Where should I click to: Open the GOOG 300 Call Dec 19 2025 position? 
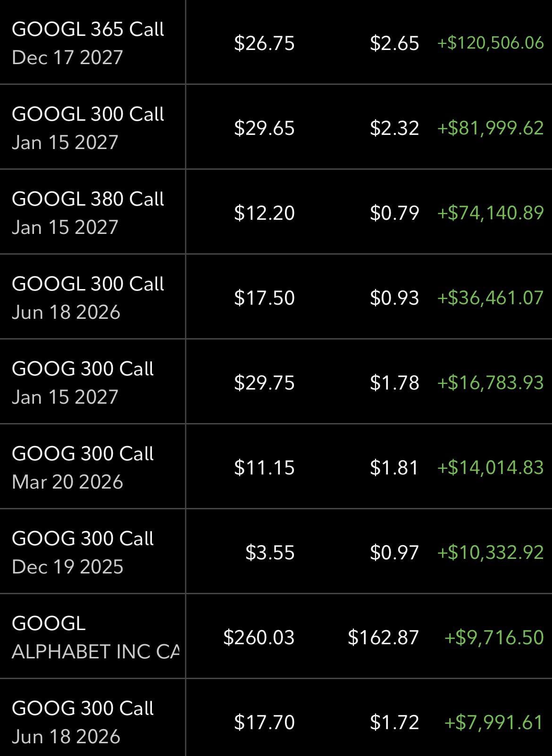click(83, 552)
